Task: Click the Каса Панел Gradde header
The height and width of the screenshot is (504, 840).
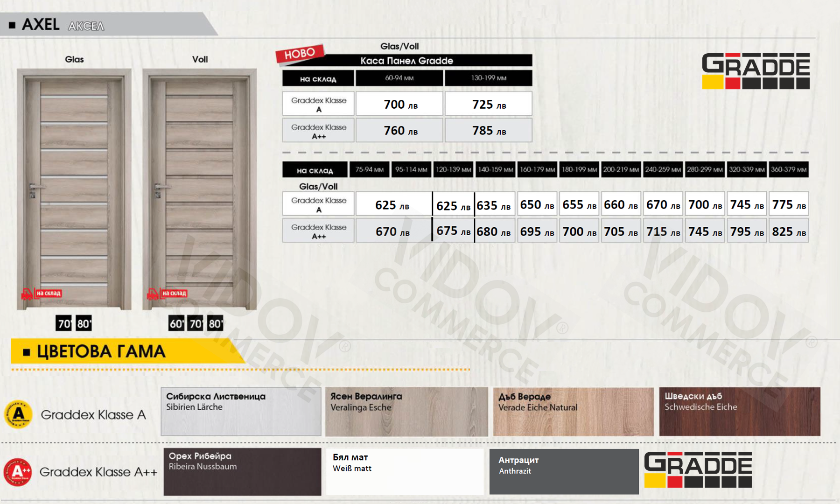Action: click(406, 61)
